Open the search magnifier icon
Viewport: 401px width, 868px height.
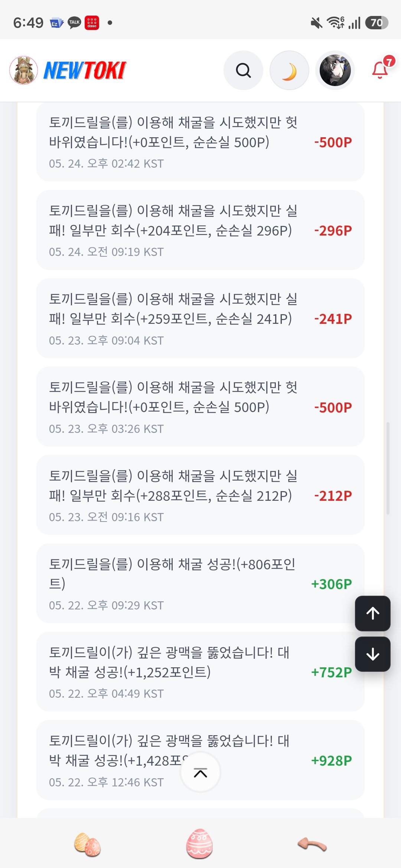[243, 70]
